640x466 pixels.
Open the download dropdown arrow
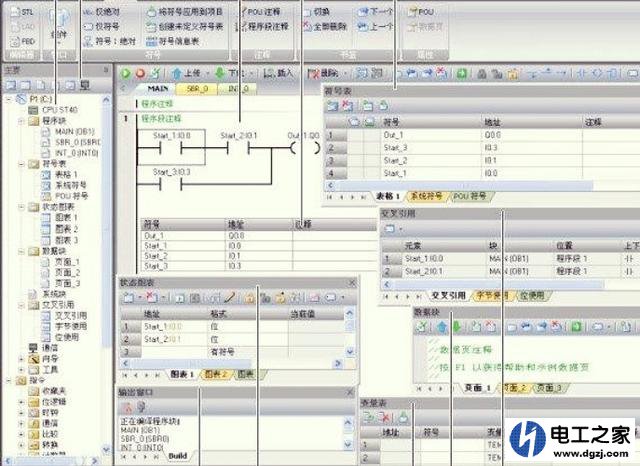pyautogui.click(x=251, y=74)
